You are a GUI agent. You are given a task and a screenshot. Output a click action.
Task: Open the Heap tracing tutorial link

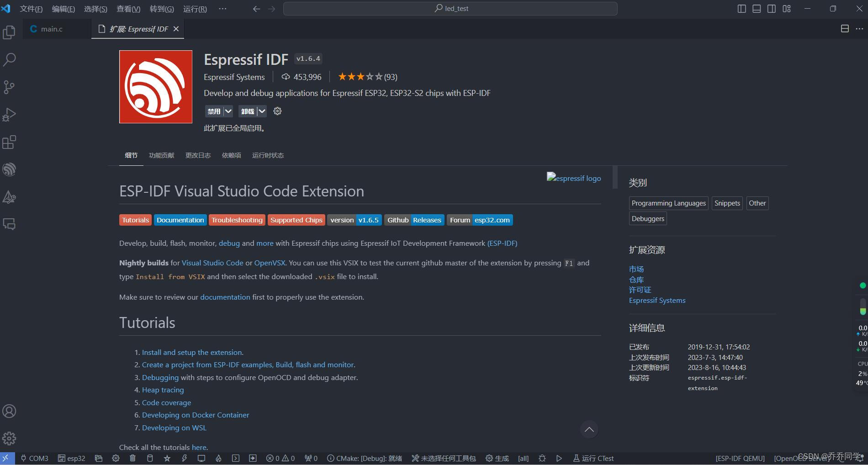coord(163,390)
